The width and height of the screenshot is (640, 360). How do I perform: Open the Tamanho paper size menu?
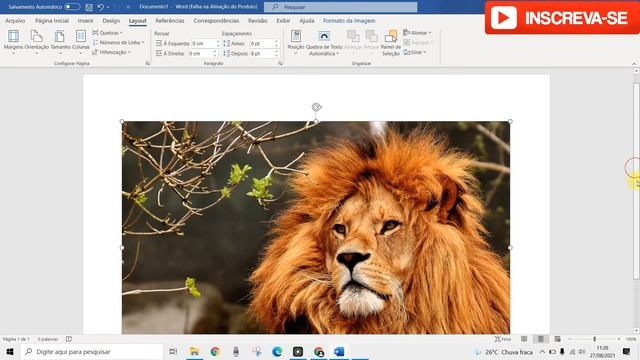[60, 42]
